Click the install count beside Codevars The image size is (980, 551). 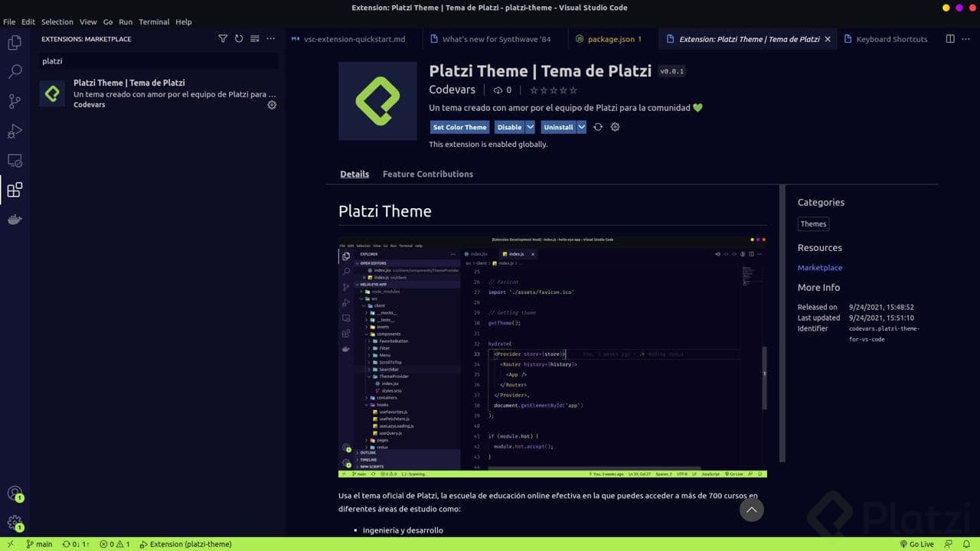pyautogui.click(x=502, y=90)
